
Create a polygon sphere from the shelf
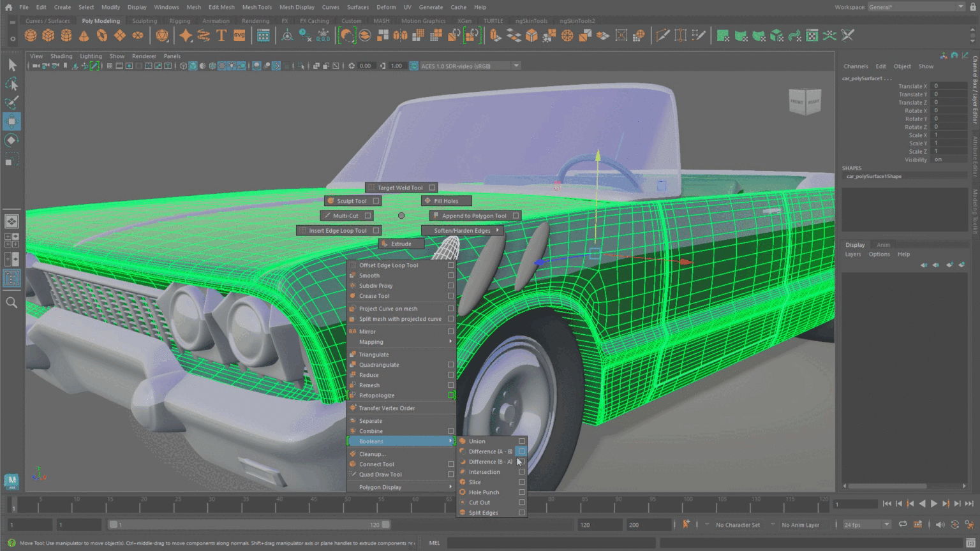click(31, 36)
